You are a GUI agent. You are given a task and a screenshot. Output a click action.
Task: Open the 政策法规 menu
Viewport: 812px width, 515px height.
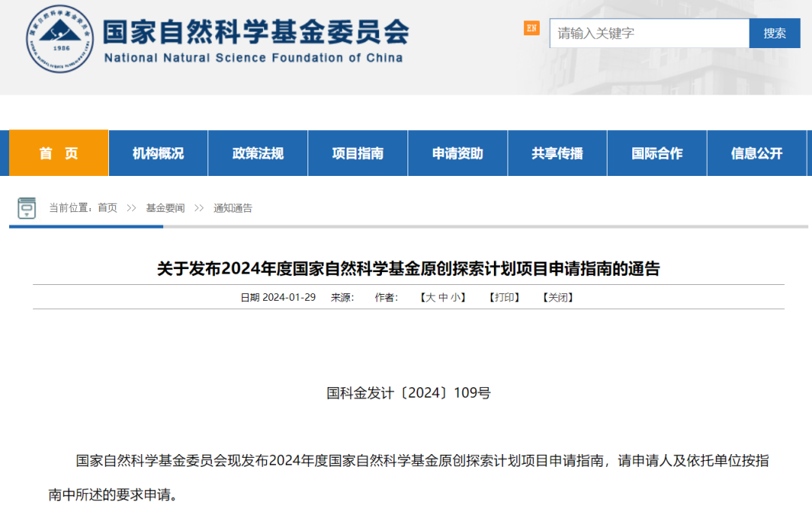pos(258,153)
